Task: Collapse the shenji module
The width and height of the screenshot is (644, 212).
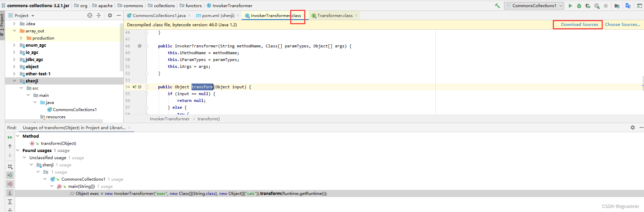Action: (x=14, y=81)
